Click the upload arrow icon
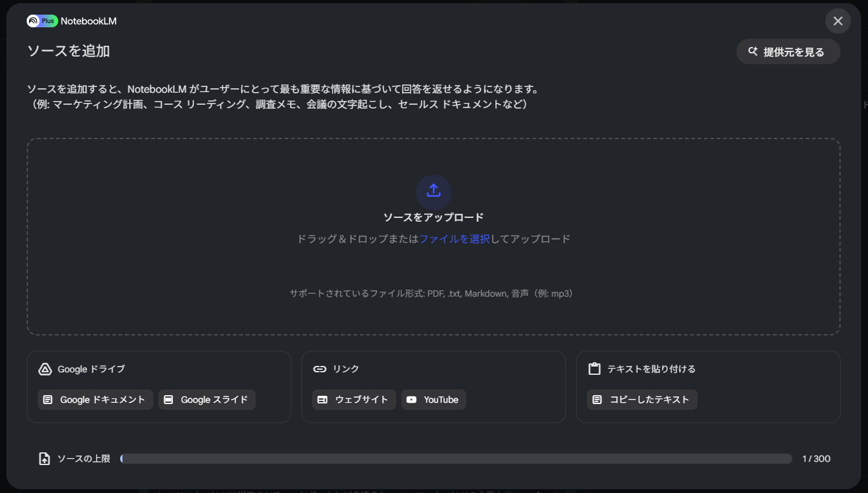 434,191
